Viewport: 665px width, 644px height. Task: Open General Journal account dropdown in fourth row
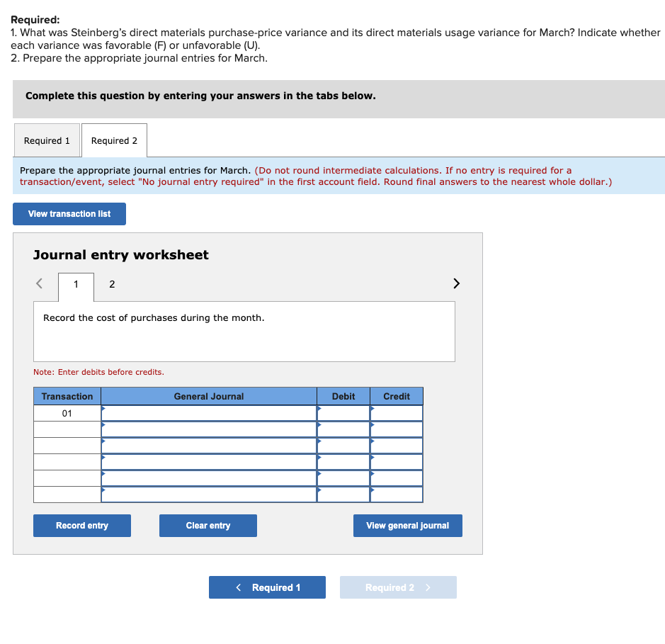click(x=209, y=462)
